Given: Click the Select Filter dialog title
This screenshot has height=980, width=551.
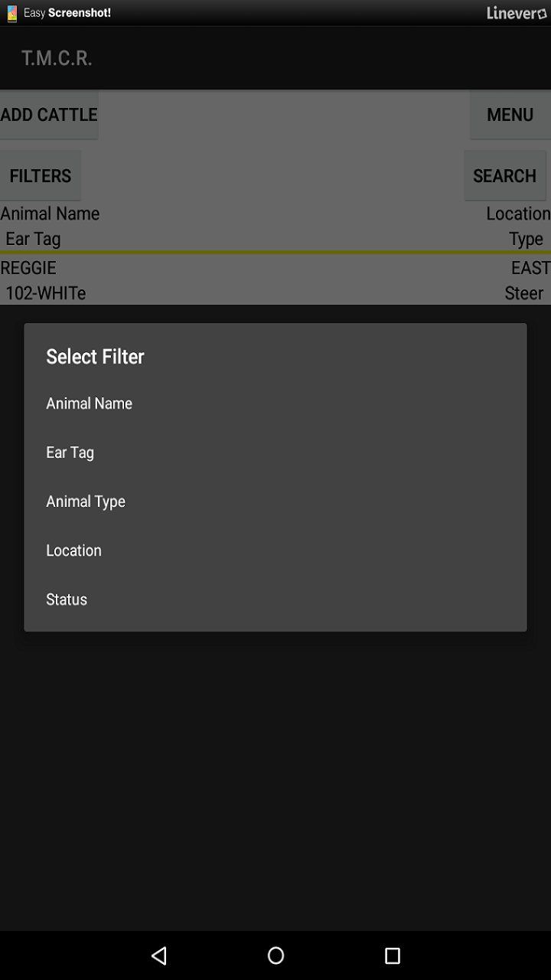Looking at the screenshot, I should click(95, 357).
